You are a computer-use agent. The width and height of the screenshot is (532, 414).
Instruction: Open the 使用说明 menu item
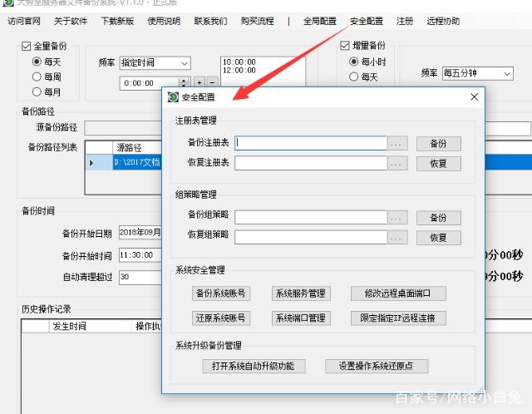point(164,21)
